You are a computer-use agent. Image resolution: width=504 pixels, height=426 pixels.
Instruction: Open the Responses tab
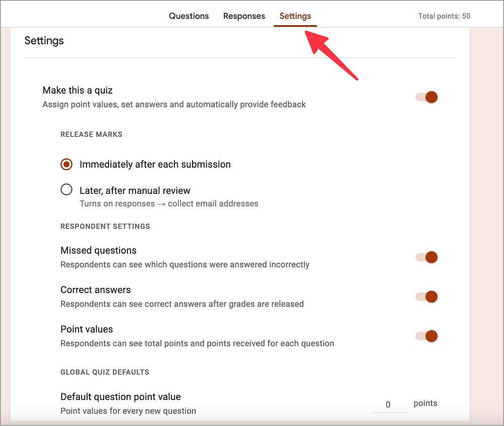[x=244, y=16]
